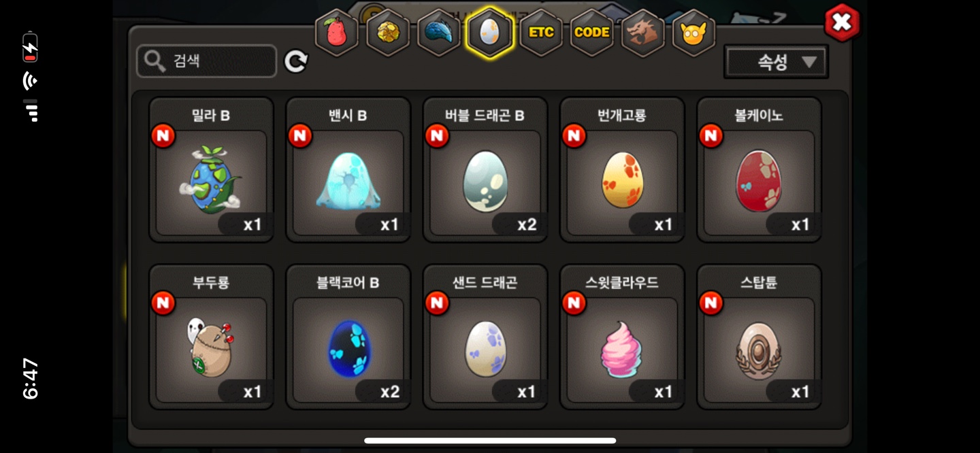Select the red 볼케이노 egg
Viewport: 980px width, 453px height.
(x=759, y=170)
